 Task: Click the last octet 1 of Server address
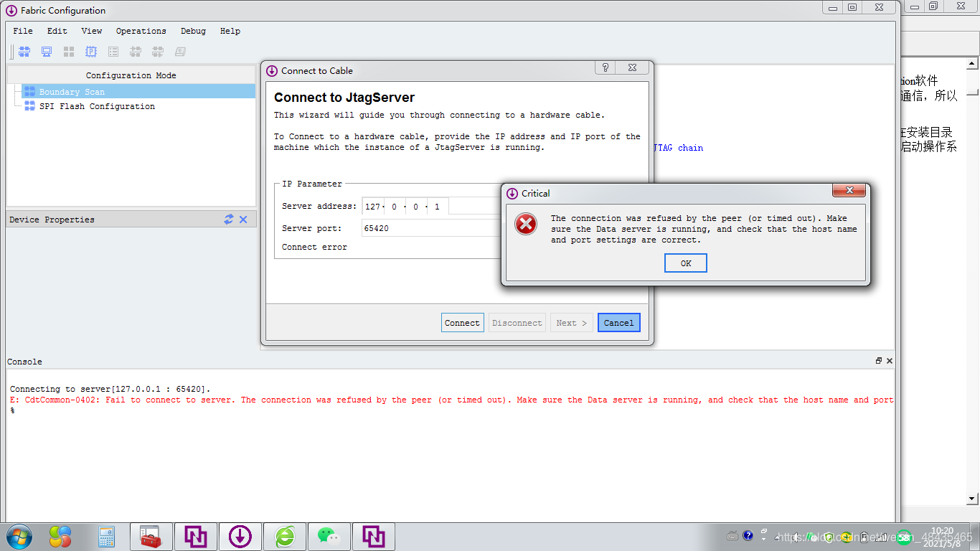[x=438, y=207]
